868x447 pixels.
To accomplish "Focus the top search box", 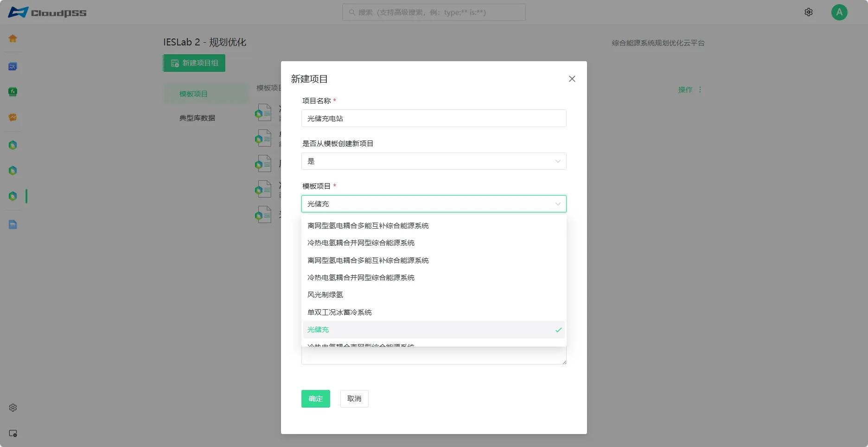I will 434,13.
